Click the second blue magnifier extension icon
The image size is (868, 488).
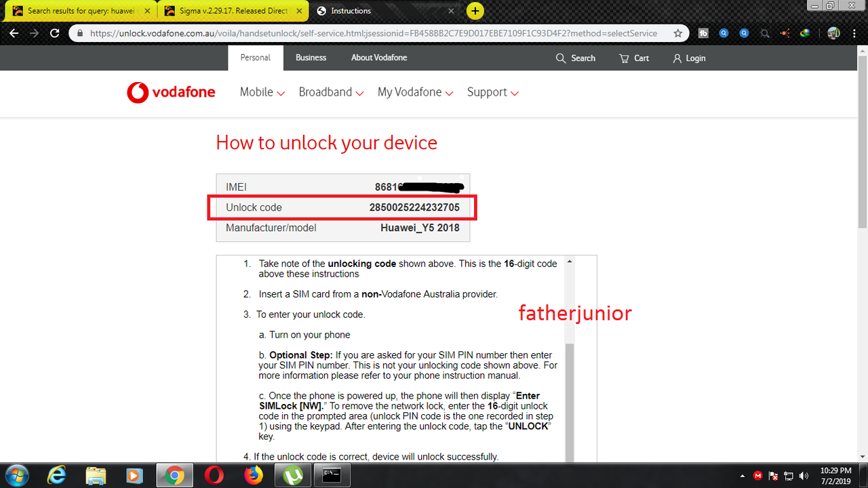(x=744, y=33)
